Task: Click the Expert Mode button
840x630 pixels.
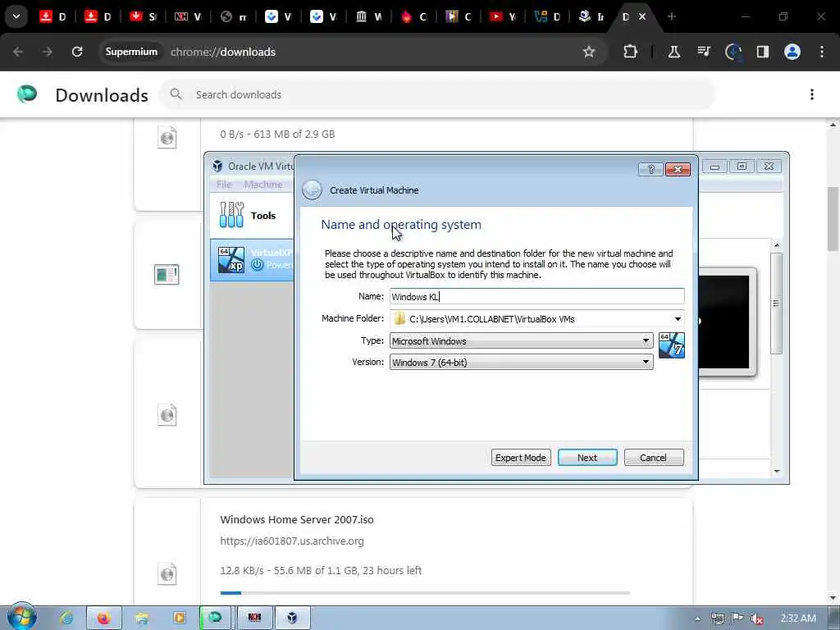Action: point(521,458)
